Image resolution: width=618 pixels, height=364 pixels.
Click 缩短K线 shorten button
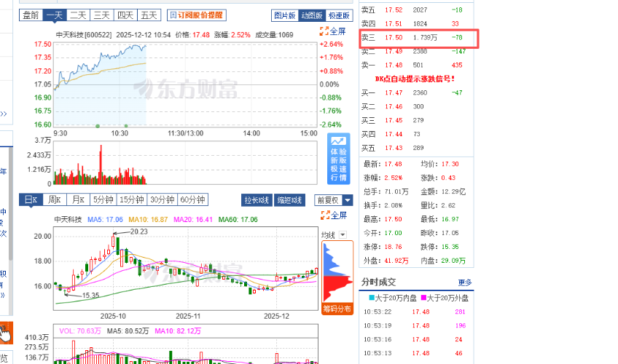289,200
